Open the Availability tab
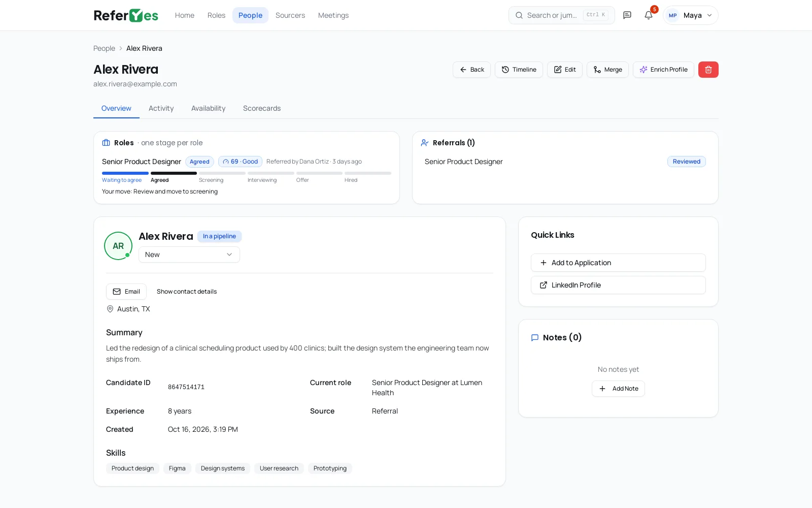This screenshot has width=812, height=508. (x=208, y=108)
